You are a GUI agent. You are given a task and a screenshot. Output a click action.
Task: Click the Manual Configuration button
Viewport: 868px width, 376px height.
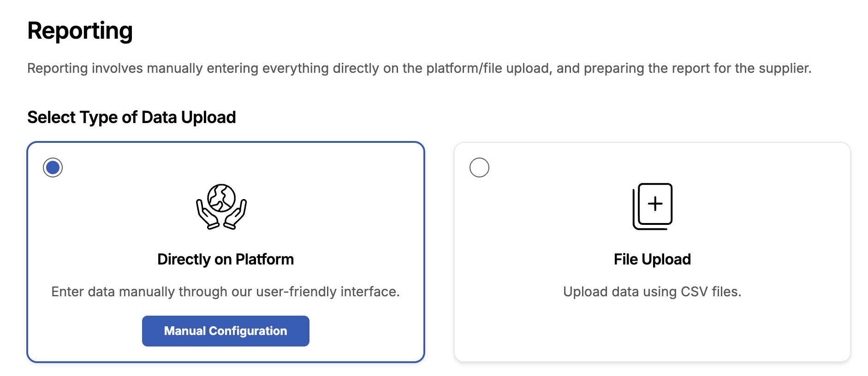coord(226,331)
